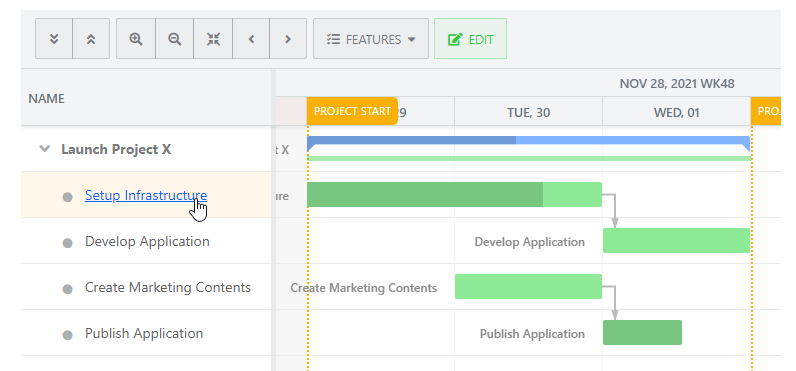This screenshot has height=371, width=796.
Task: Click the collapse all rows double-chevron icon
Action: pos(91,39)
